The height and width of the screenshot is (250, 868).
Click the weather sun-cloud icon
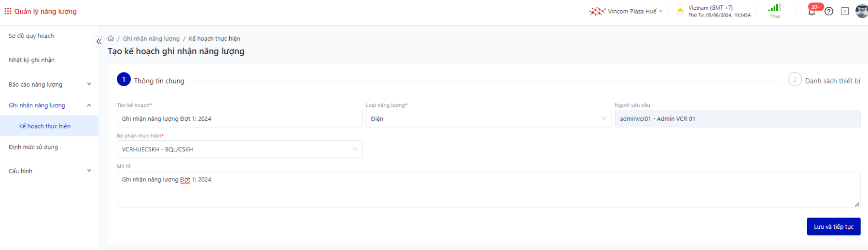[x=680, y=11]
